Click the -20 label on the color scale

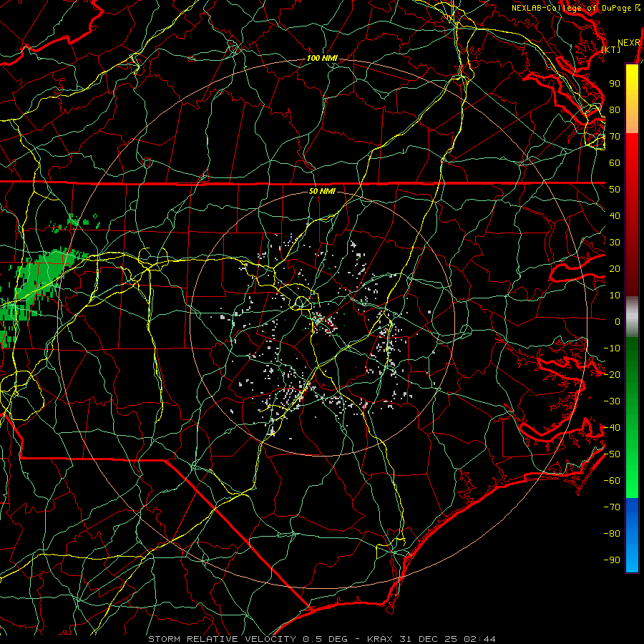coord(612,374)
